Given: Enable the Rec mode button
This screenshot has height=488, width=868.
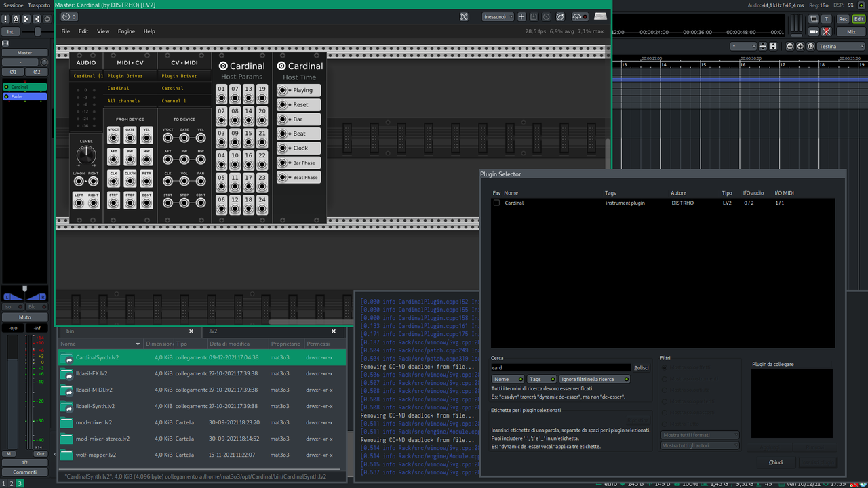Looking at the screenshot, I should 843,19.
